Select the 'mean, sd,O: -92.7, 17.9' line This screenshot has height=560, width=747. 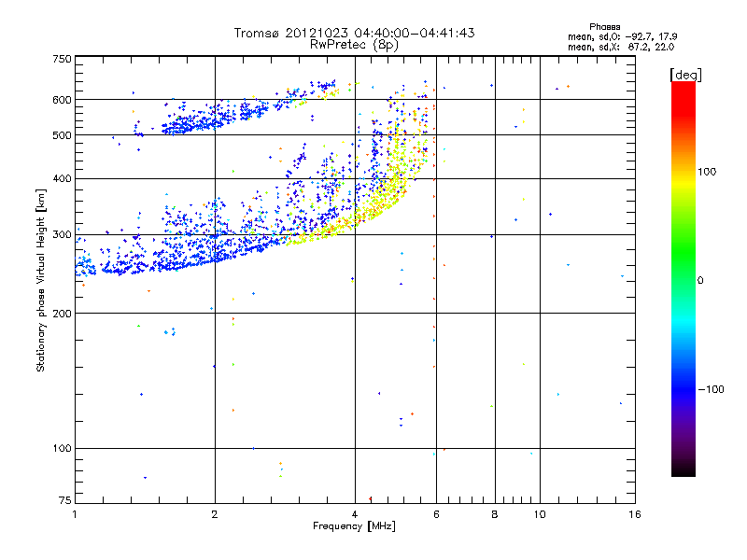point(622,36)
